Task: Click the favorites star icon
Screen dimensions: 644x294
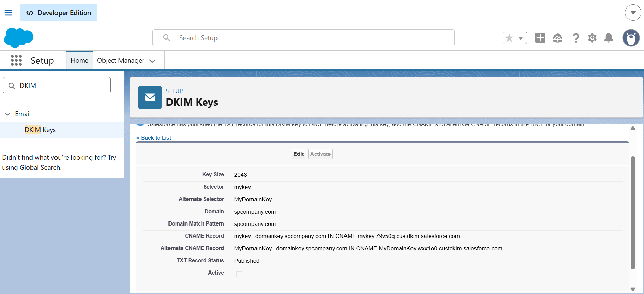Action: 509,38
